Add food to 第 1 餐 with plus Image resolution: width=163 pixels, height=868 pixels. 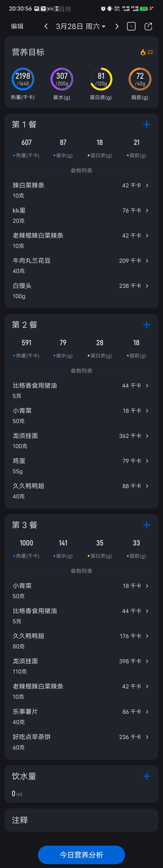pyautogui.click(x=146, y=124)
